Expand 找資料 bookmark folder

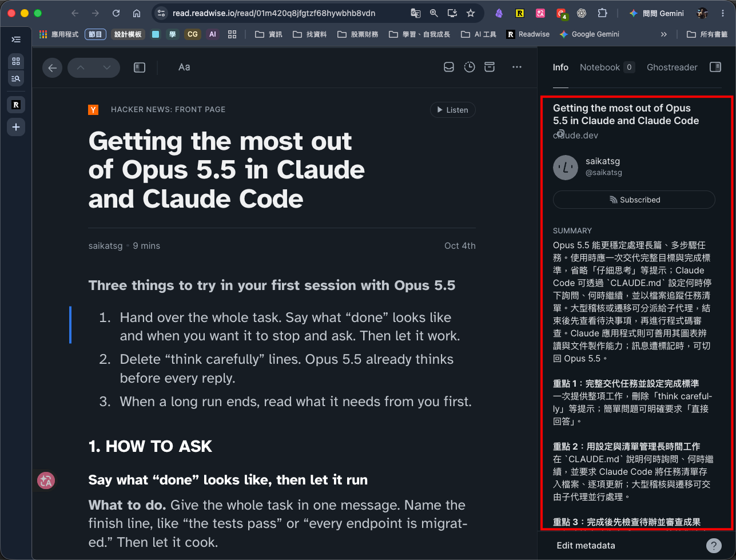point(310,34)
